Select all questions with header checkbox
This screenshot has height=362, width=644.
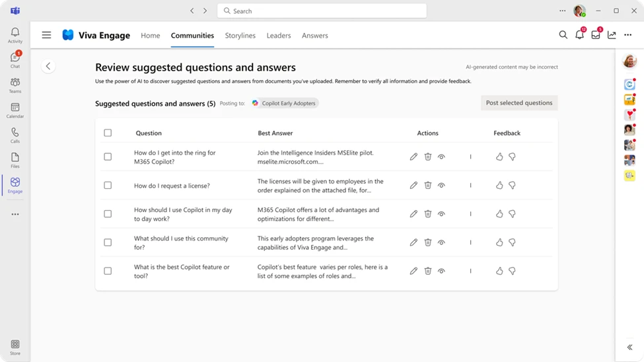click(x=108, y=133)
